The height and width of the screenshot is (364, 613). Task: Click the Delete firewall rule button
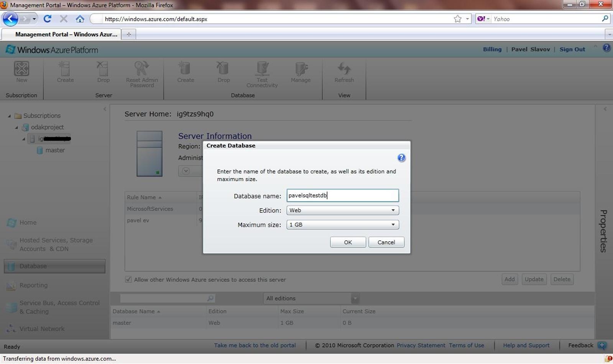pos(562,279)
